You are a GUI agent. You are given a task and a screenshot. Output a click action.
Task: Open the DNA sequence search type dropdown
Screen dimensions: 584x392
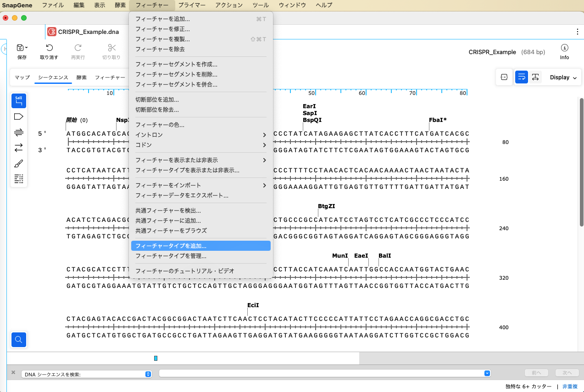point(147,374)
